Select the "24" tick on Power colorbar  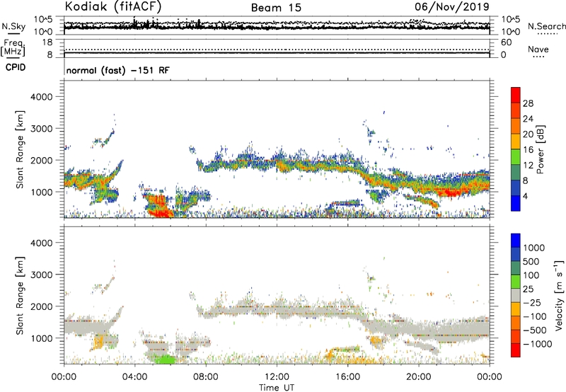point(528,119)
